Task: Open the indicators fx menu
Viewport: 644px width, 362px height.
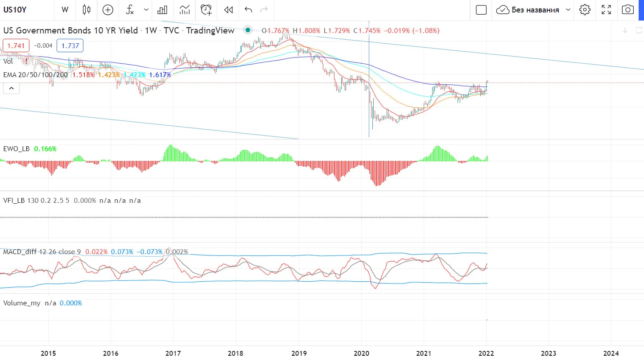Action: click(x=130, y=9)
